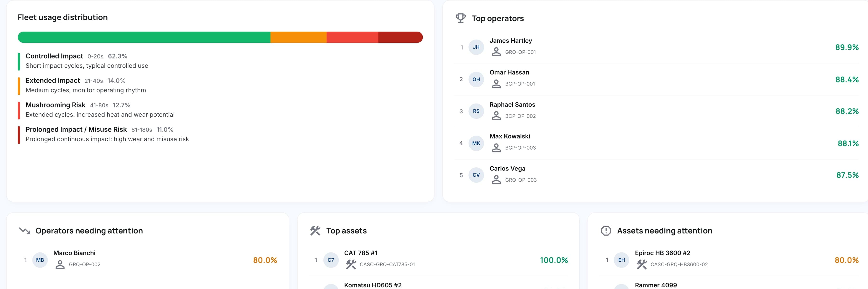
Task: Click the person icon next to GRQ-OP-002
Action: pyautogui.click(x=60, y=264)
